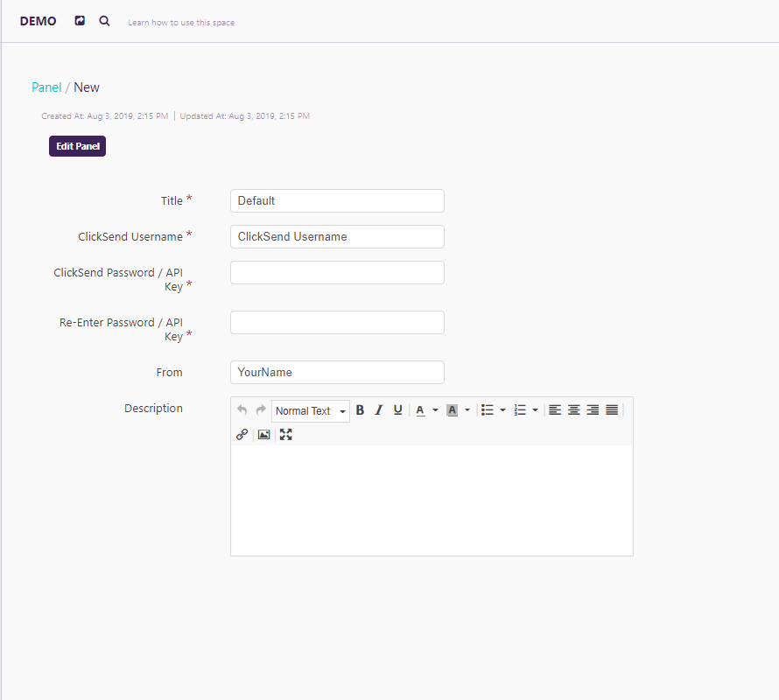Undo the last editor change
Screen dimensions: 779x700
(x=242, y=409)
